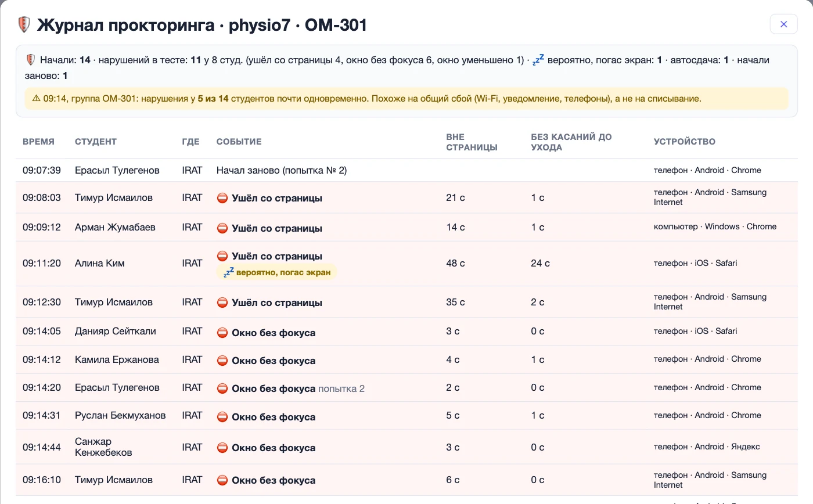Click the БЕЗ КАСАНИЙ ДО УХОДА column header
813x504 pixels.
[x=571, y=142]
